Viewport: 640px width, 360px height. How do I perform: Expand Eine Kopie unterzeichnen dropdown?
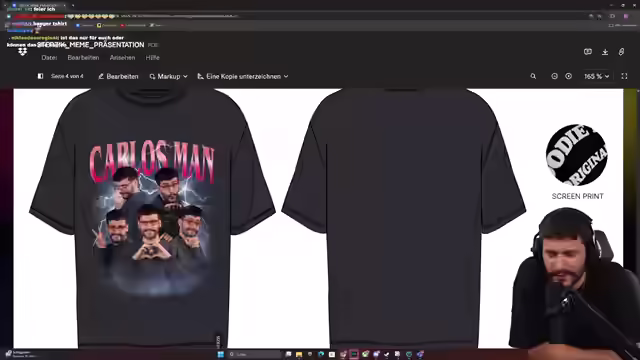tap(243, 76)
